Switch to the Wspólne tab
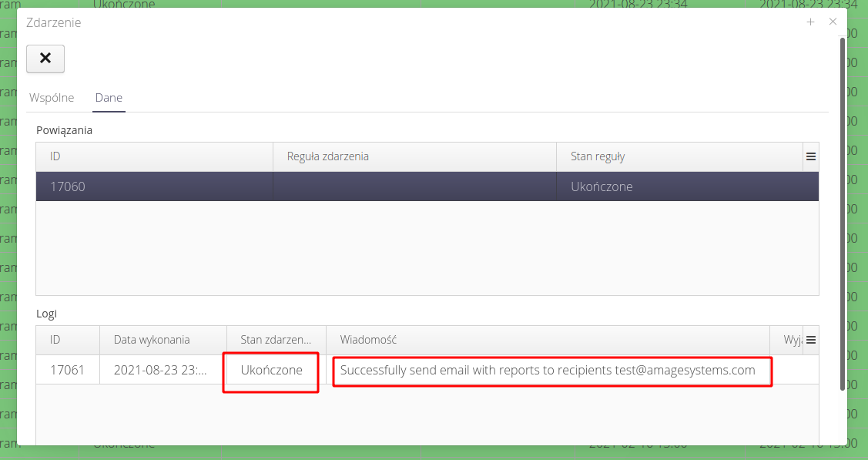Screen dimensions: 868x460 pyautogui.click(x=52, y=98)
